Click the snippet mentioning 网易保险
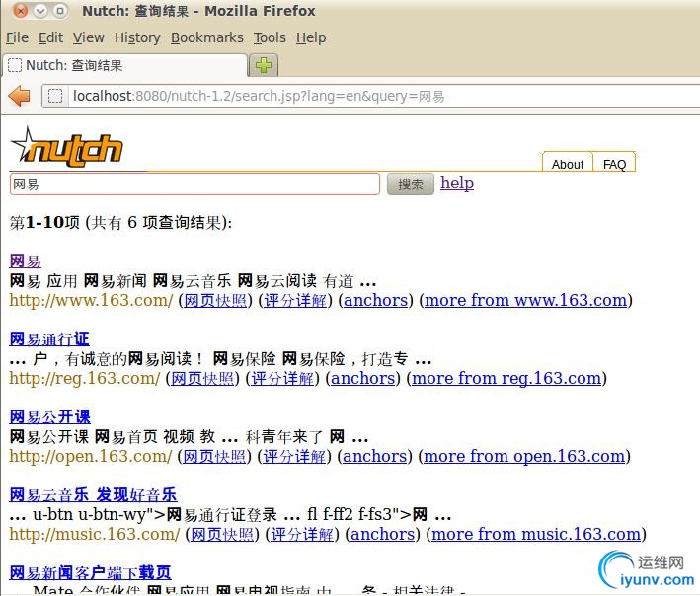The height and width of the screenshot is (596, 700). pos(220,359)
